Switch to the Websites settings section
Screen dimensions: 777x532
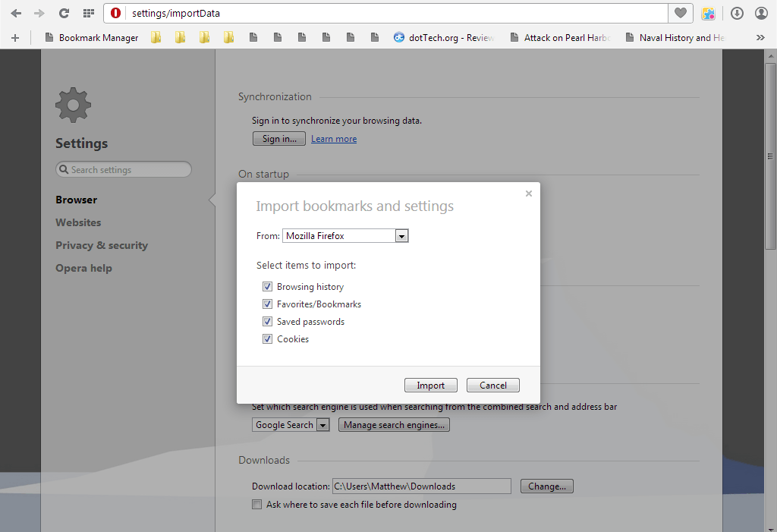(x=78, y=222)
